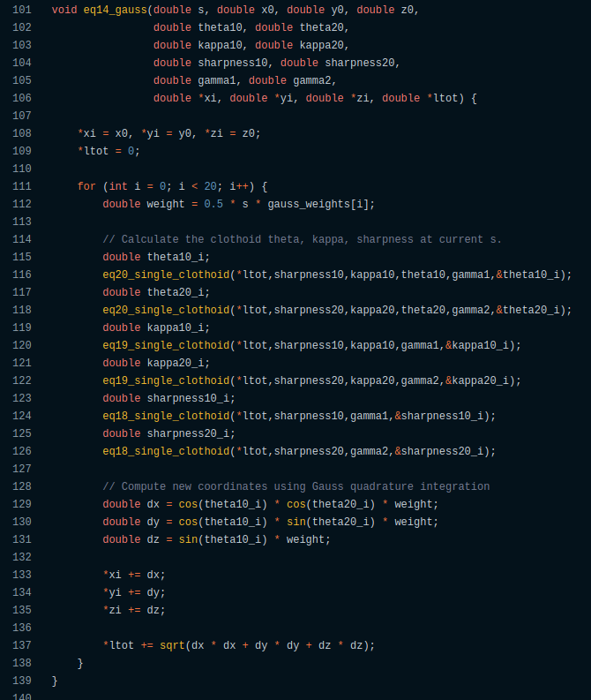Viewport: 591px width, 700px height.
Task: Click "double sharpness10_i;" declaration
Action: pyautogui.click(x=169, y=398)
